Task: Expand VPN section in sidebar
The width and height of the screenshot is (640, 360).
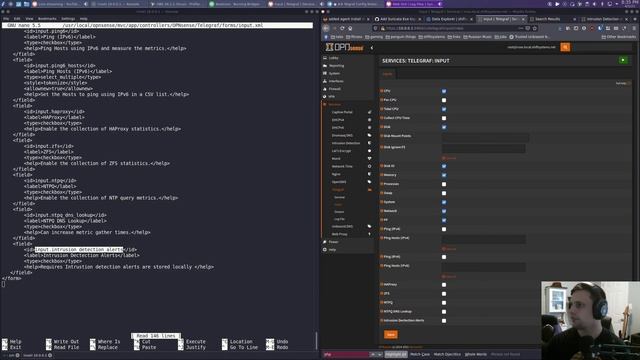Action: tap(331, 97)
